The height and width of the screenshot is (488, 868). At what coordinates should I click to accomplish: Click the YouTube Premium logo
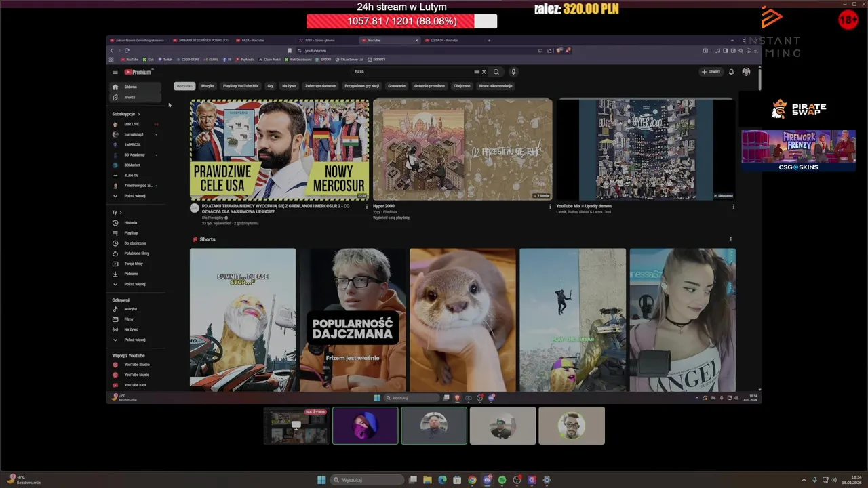[x=138, y=72]
